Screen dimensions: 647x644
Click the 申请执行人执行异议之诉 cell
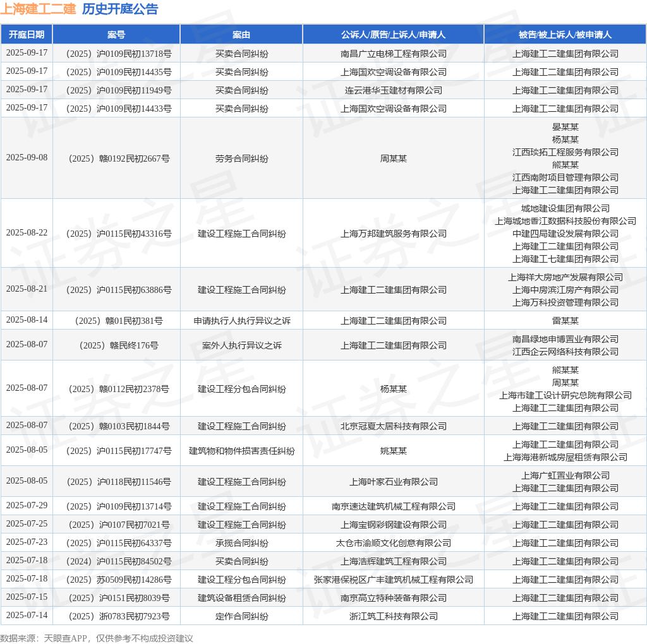[241, 321]
